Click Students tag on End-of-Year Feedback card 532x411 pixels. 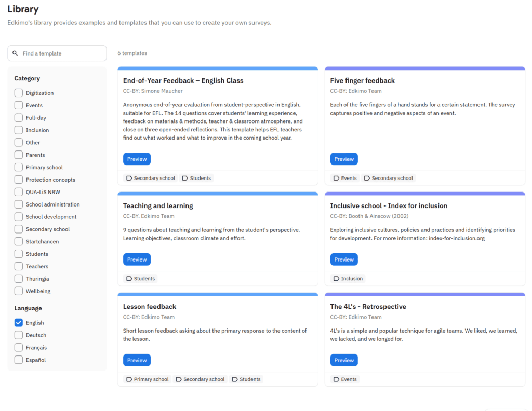click(196, 178)
